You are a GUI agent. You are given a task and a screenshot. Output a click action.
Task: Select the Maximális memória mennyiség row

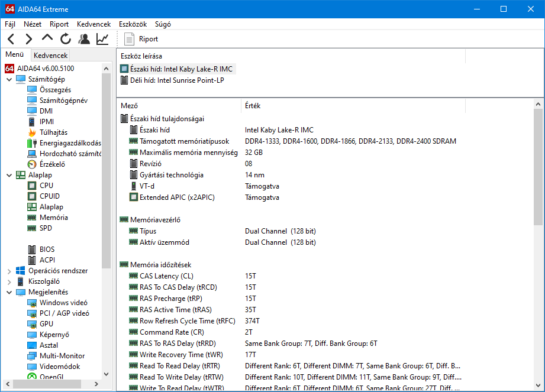pos(325,153)
